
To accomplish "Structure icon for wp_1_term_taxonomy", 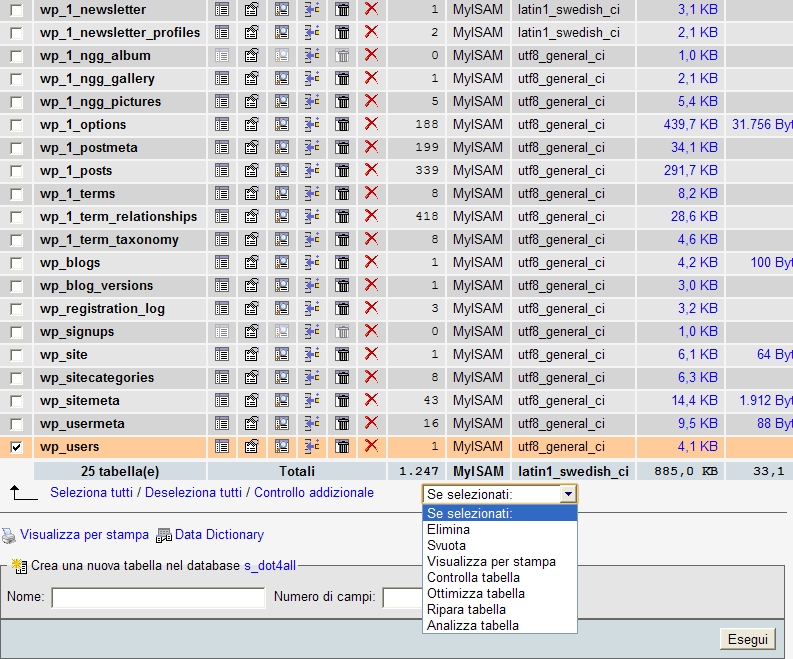I will pos(251,240).
